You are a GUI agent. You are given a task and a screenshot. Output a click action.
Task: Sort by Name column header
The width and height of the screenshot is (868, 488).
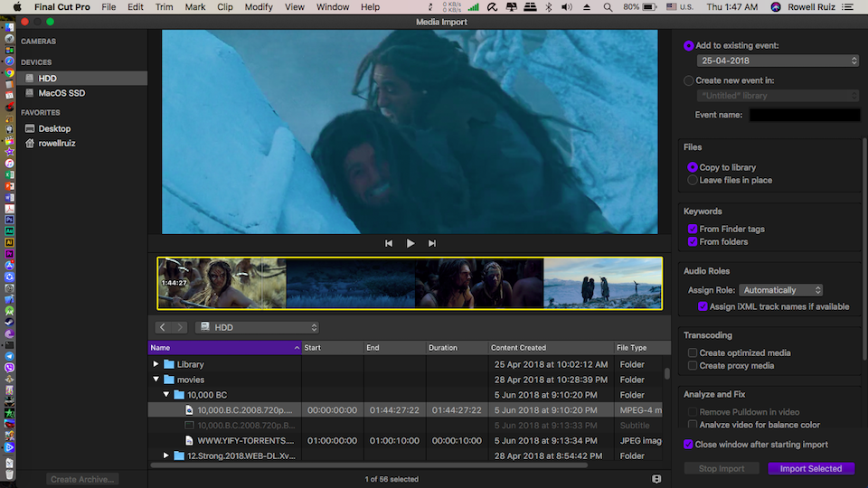click(225, 347)
